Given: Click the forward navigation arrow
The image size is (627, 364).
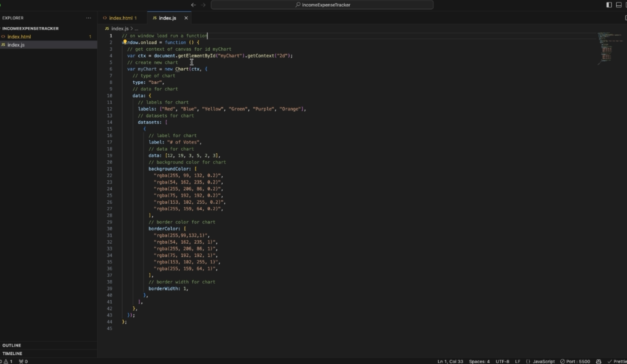Looking at the screenshot, I should click(x=203, y=5).
